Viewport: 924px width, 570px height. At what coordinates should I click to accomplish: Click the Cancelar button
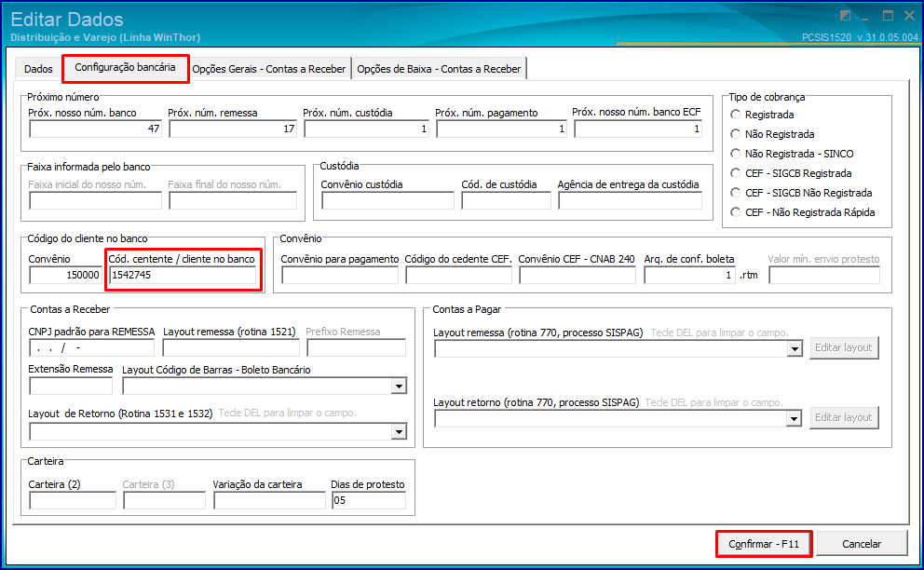(862, 544)
